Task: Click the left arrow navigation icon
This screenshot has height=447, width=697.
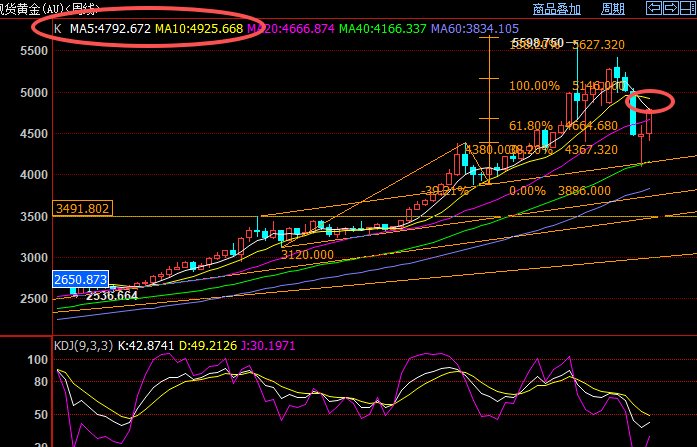Action: click(x=655, y=8)
